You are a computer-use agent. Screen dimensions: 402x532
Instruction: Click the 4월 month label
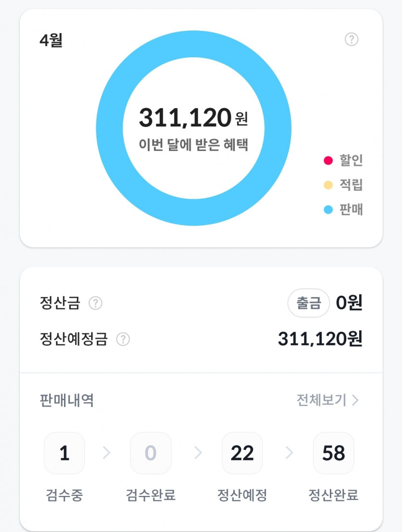click(x=51, y=40)
